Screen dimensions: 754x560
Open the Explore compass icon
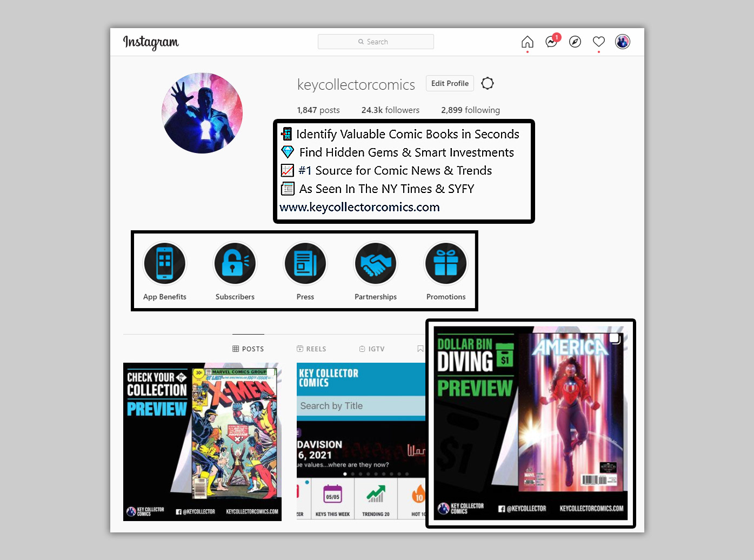(x=575, y=42)
